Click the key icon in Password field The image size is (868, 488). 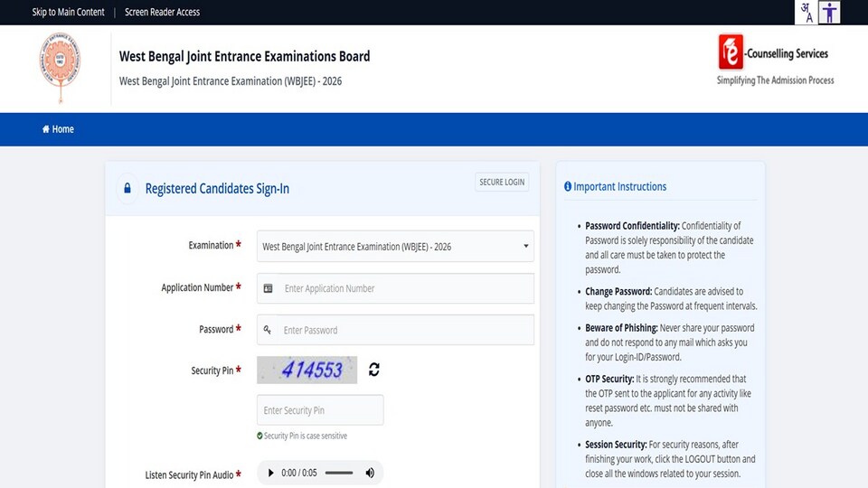click(268, 330)
